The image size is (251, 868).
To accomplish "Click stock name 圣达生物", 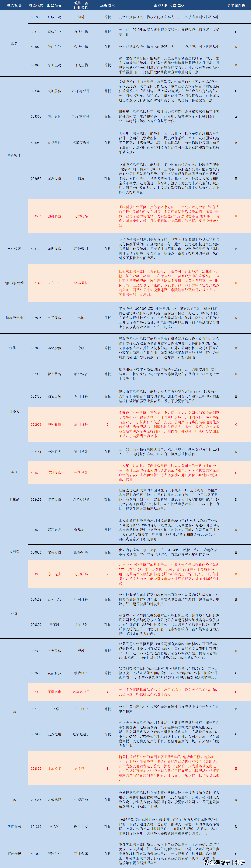I will (54, 47).
